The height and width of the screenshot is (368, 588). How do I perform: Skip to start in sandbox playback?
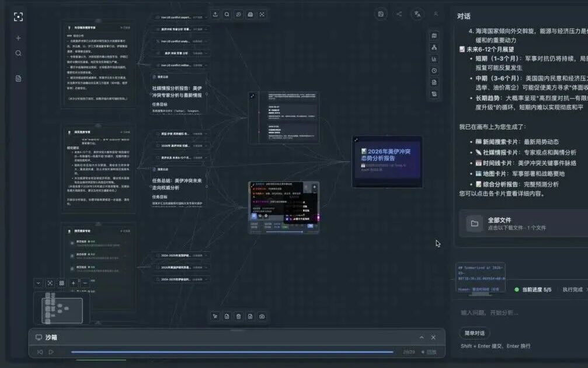pos(40,352)
